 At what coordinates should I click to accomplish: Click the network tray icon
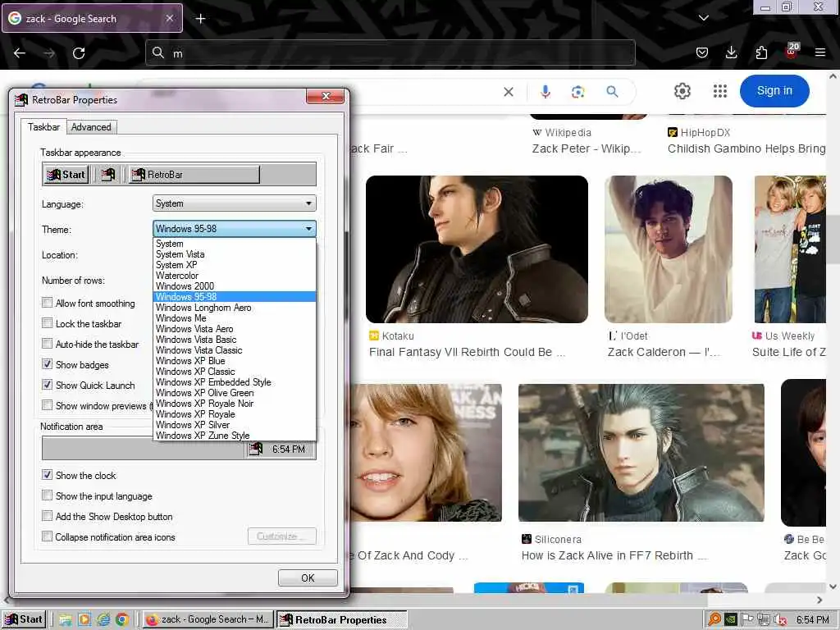(x=764, y=620)
